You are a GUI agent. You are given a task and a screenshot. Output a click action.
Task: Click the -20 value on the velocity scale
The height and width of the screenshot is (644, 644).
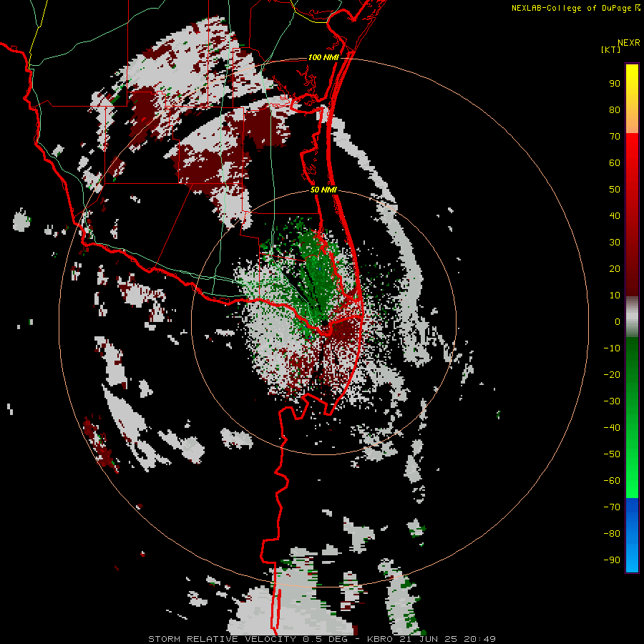point(612,375)
